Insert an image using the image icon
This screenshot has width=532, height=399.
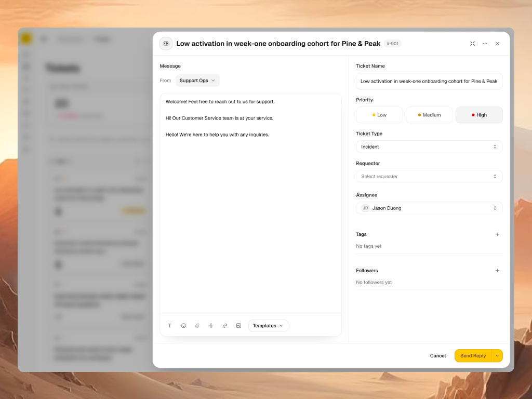click(x=239, y=326)
